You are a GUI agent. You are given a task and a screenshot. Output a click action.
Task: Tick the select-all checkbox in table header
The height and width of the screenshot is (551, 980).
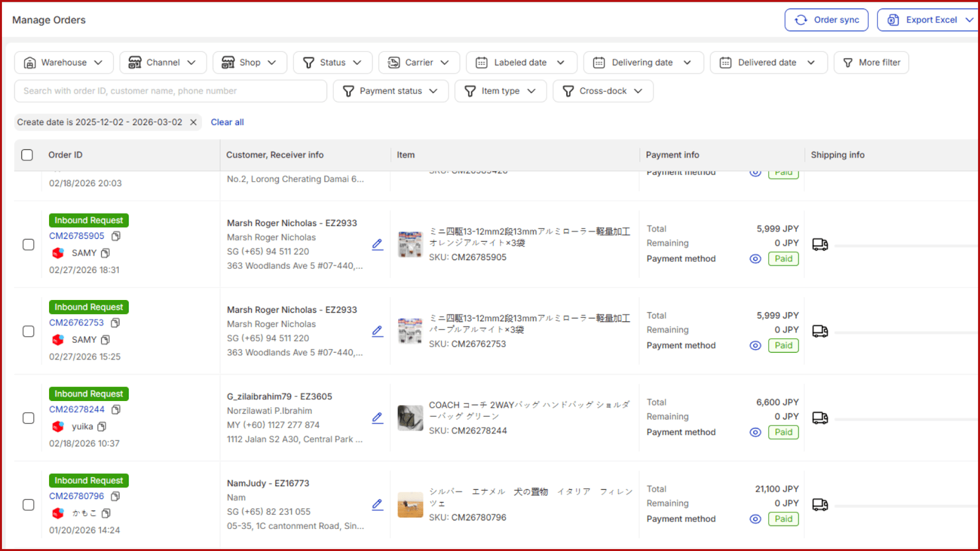(27, 155)
